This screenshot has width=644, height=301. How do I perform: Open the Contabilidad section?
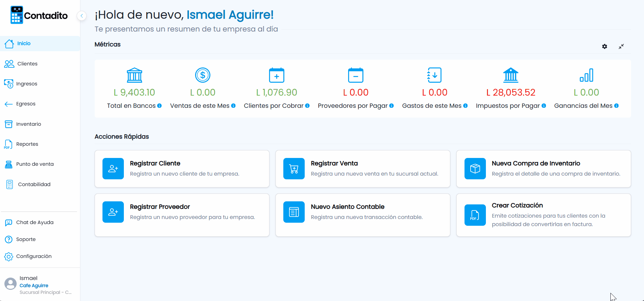[40, 184]
